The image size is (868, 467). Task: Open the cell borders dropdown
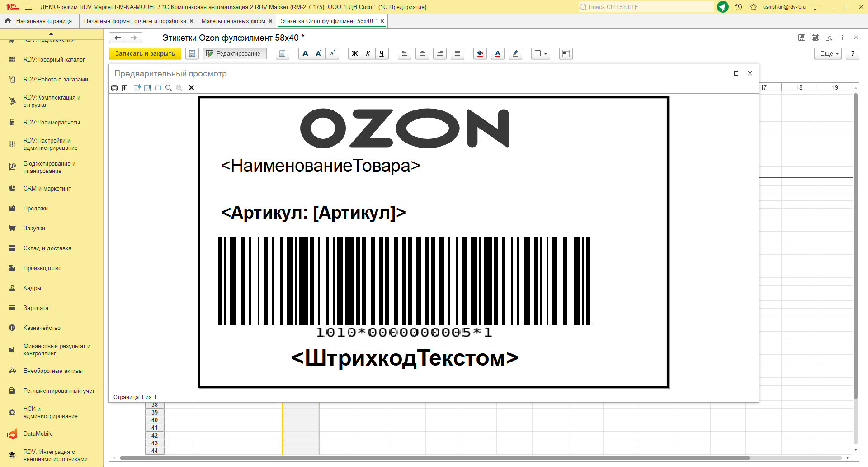[541, 53]
